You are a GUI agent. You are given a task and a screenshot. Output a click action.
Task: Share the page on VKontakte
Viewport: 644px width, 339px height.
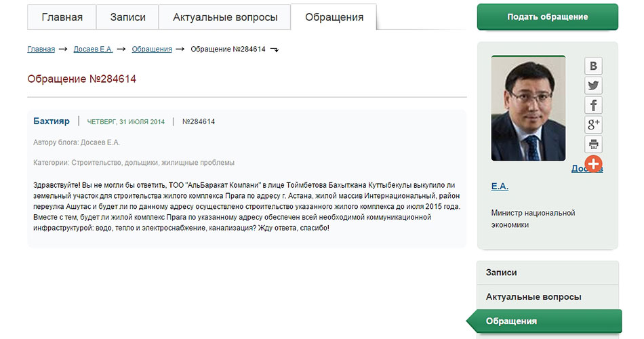[x=594, y=66]
